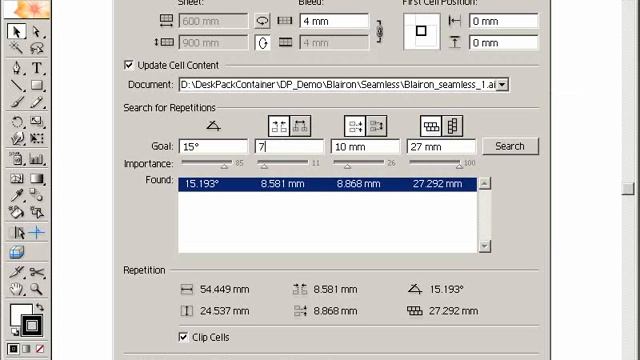Activate the Eyedropper tool
Screen dimensions: 640x360
point(17,196)
